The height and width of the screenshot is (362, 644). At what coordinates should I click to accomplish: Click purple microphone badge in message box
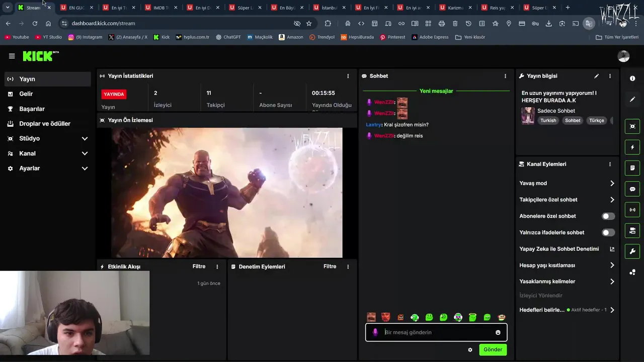pyautogui.click(x=375, y=332)
